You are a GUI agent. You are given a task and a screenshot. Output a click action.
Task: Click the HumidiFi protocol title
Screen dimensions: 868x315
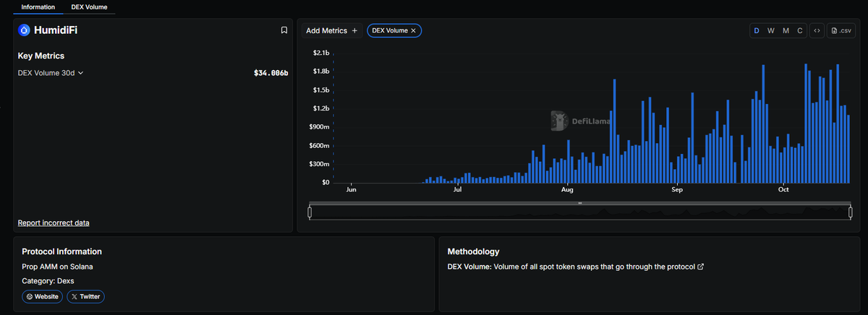56,30
